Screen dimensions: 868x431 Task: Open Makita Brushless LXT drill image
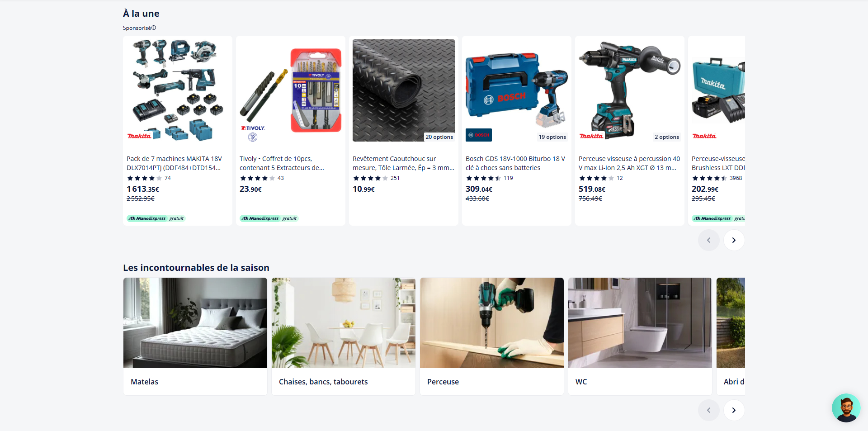coord(718,90)
